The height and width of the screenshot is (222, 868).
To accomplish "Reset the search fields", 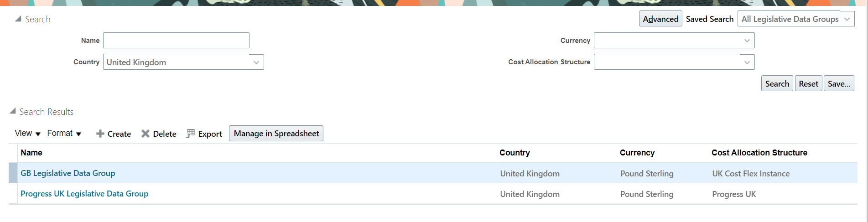I will click(808, 84).
